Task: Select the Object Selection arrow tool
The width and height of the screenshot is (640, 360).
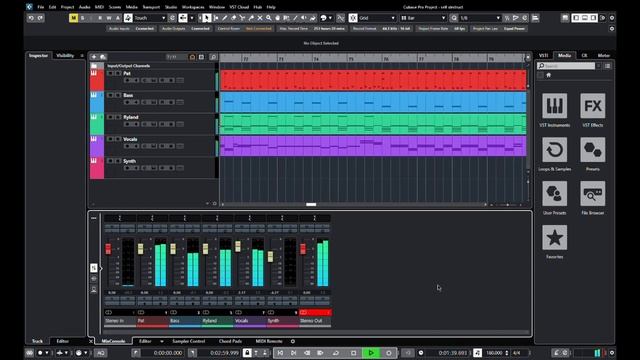Action: click(x=207, y=18)
